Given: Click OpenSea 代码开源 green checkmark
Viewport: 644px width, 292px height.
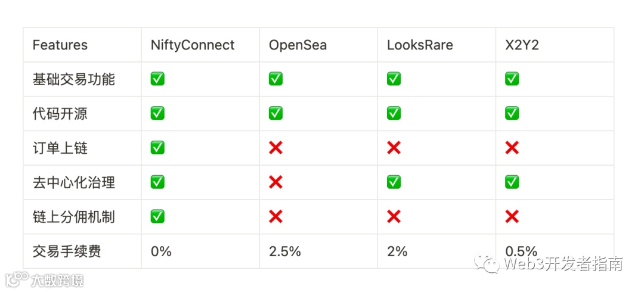Looking at the screenshot, I should point(275,113).
